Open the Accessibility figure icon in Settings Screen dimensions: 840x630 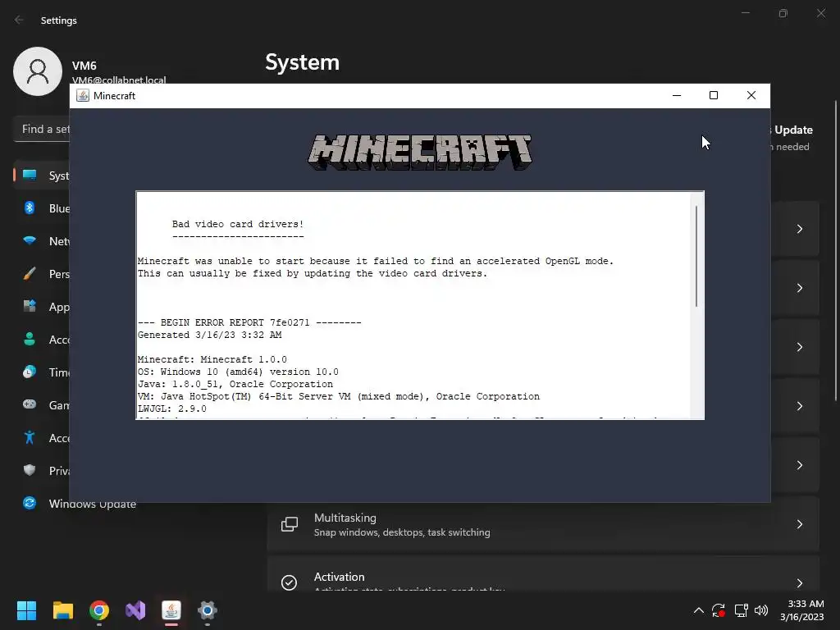(x=30, y=438)
